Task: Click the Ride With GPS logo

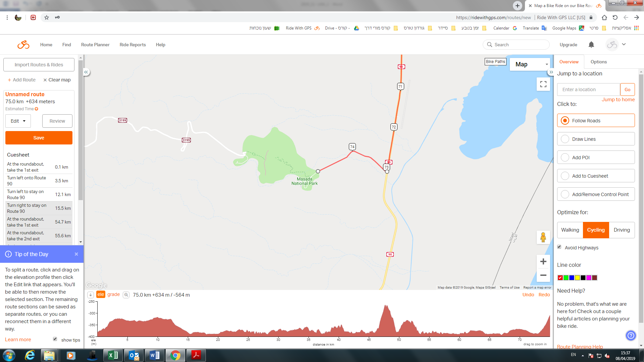Action: (x=23, y=45)
